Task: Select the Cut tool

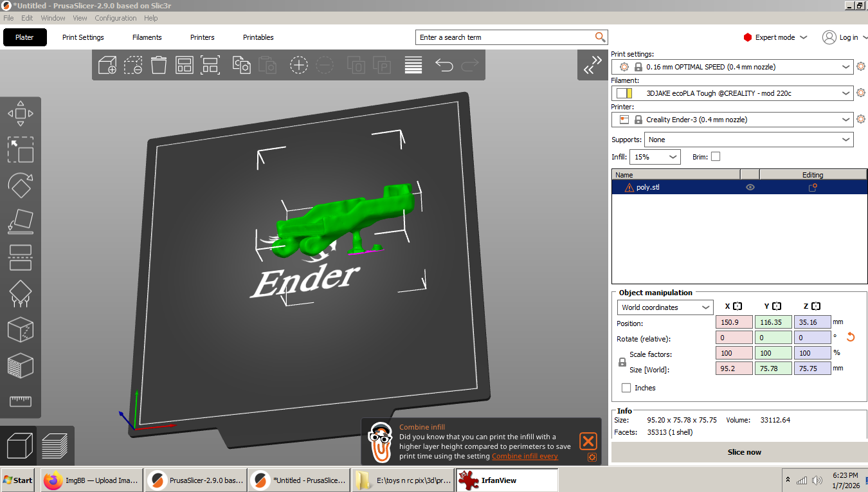Action: pos(21,258)
